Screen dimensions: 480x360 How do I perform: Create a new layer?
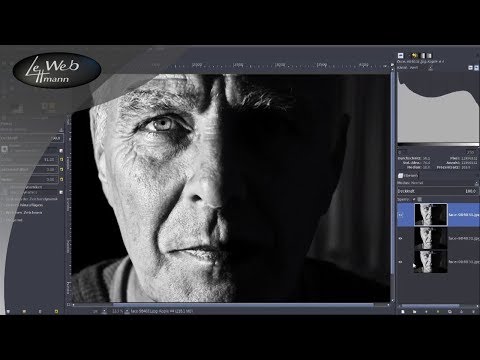[x=403, y=312]
